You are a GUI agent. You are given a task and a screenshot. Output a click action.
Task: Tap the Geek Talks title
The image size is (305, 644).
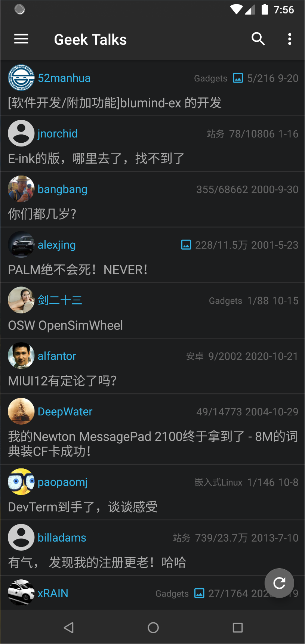click(90, 40)
